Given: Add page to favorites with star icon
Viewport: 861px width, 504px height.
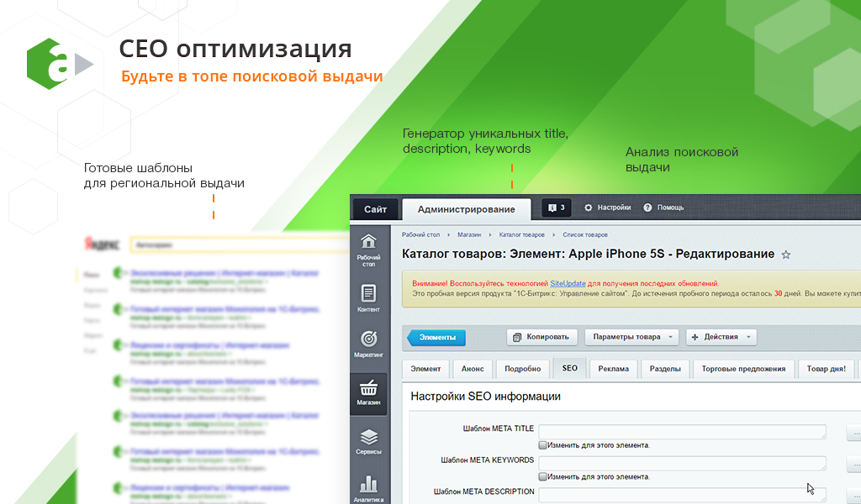Looking at the screenshot, I should pos(786,255).
